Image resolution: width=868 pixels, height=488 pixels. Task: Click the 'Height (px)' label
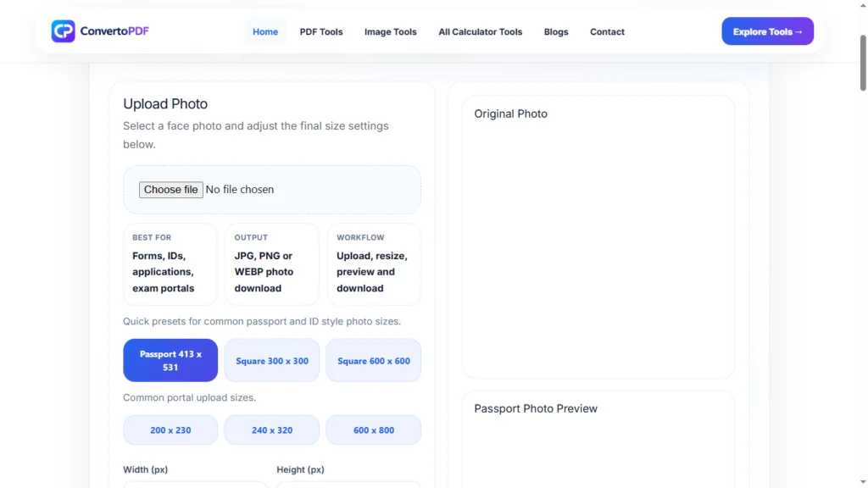(x=300, y=469)
